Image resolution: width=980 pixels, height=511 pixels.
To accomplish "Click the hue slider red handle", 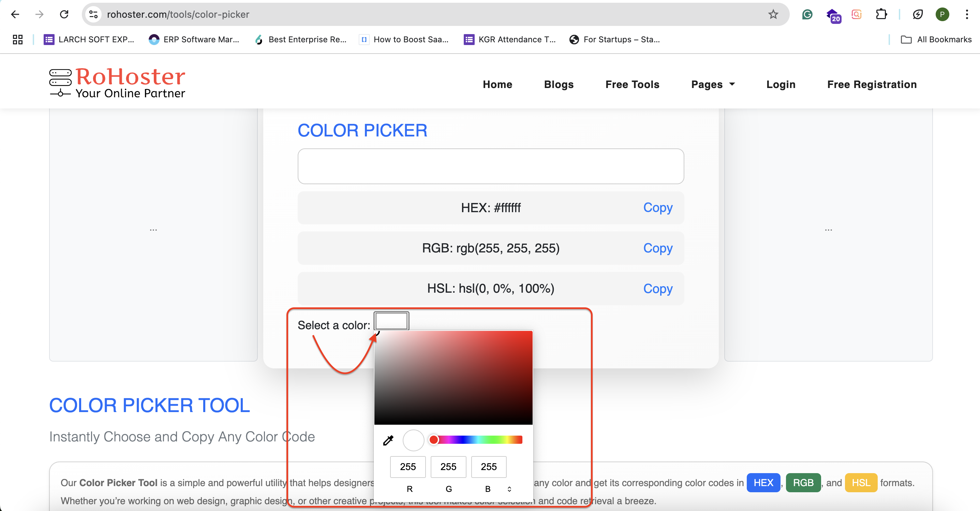I will [x=433, y=440].
